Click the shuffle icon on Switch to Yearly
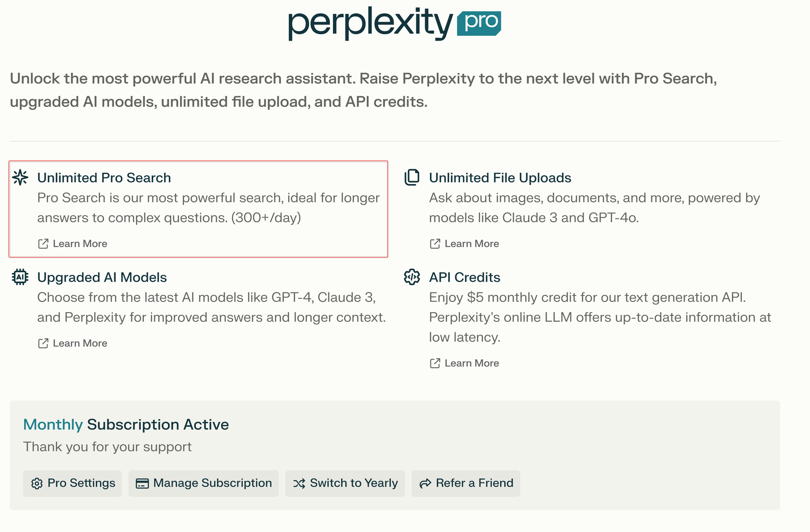810x532 pixels. coord(299,483)
